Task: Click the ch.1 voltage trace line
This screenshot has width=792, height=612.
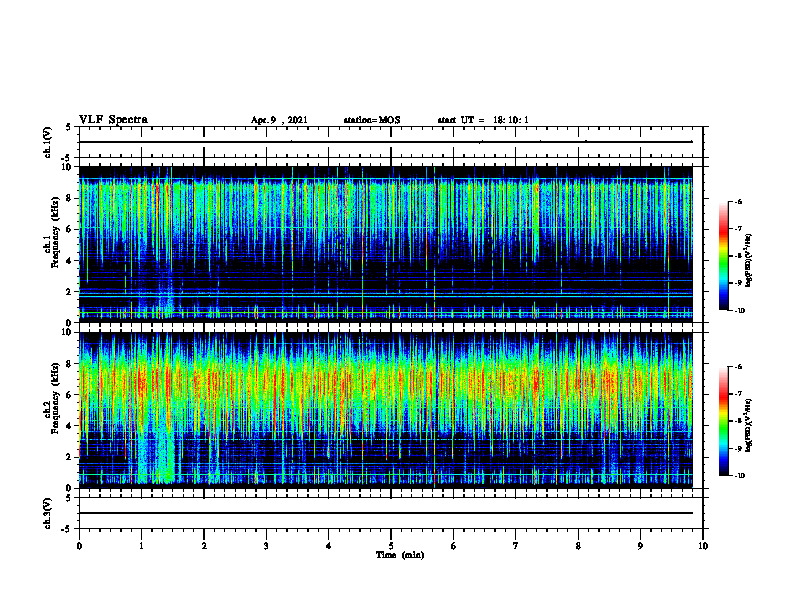Action: coord(386,142)
